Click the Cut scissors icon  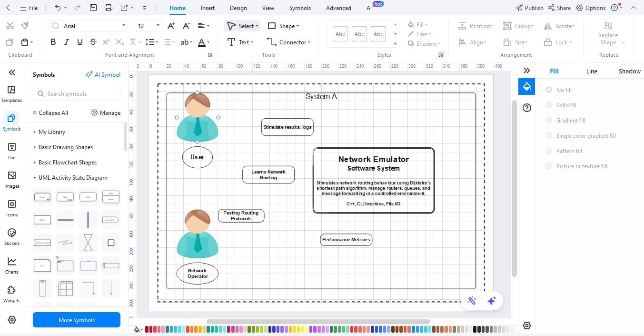tap(10, 26)
